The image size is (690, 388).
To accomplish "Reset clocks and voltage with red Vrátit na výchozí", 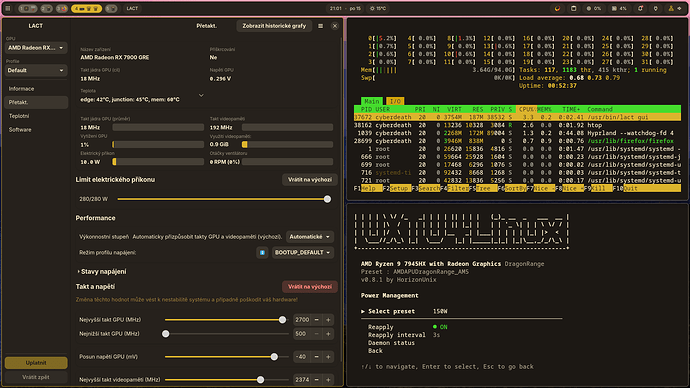I will point(310,287).
